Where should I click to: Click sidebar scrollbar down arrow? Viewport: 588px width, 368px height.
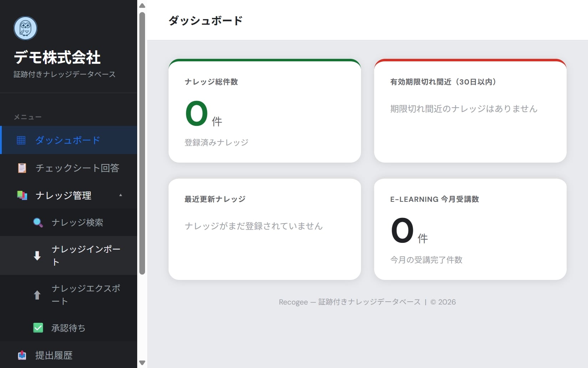click(142, 363)
